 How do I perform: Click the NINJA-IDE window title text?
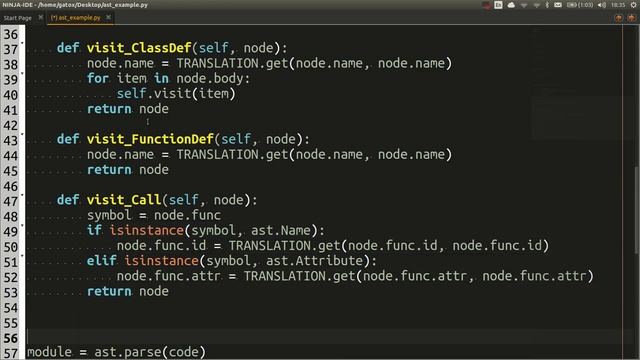[x=75, y=5]
